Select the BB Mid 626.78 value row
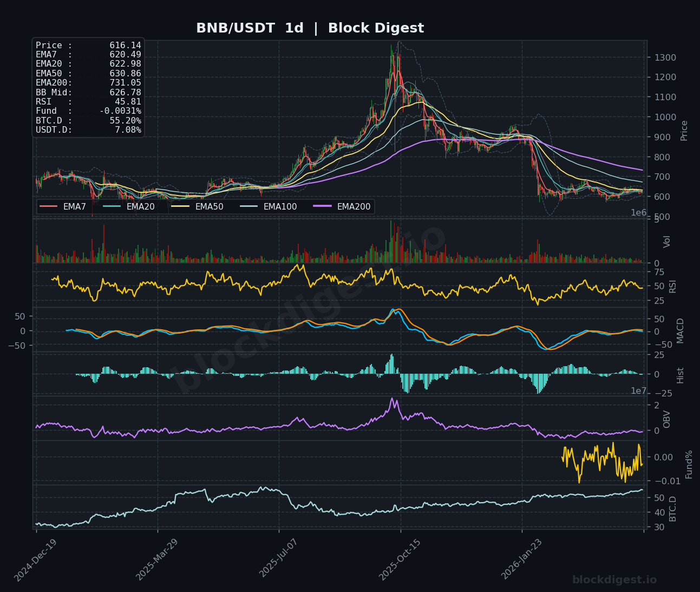Viewport: 700px width, 592px height. 88,93
